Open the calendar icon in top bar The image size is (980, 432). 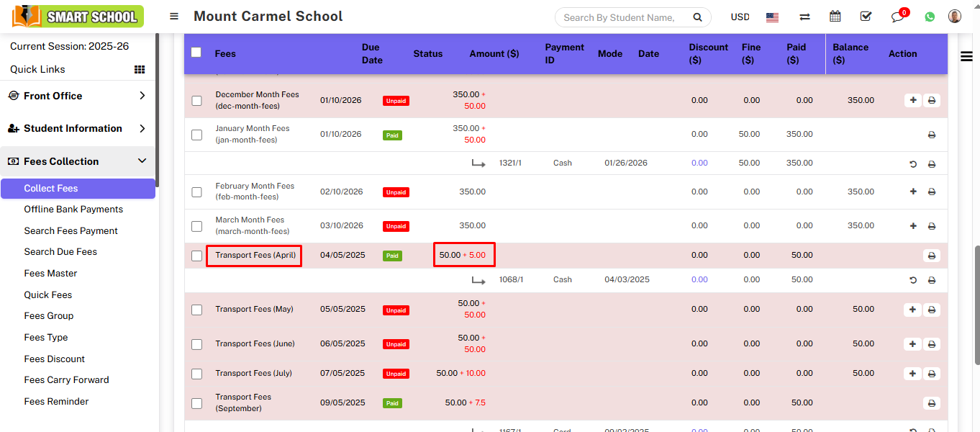click(835, 17)
